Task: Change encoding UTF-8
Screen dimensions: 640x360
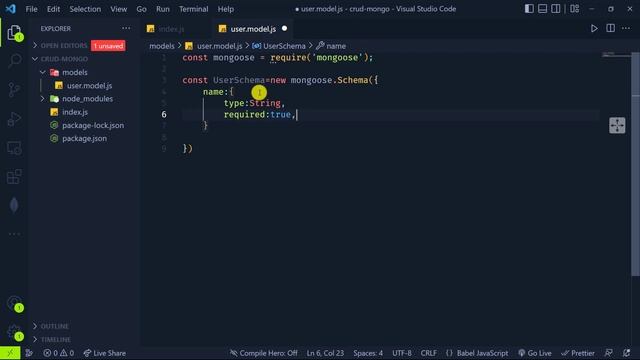Action: coord(402,353)
